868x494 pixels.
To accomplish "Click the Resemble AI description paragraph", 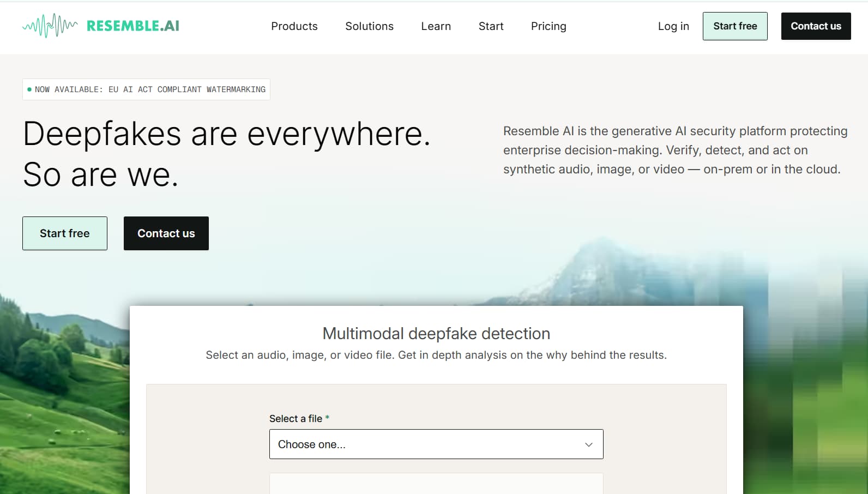I will [x=675, y=150].
